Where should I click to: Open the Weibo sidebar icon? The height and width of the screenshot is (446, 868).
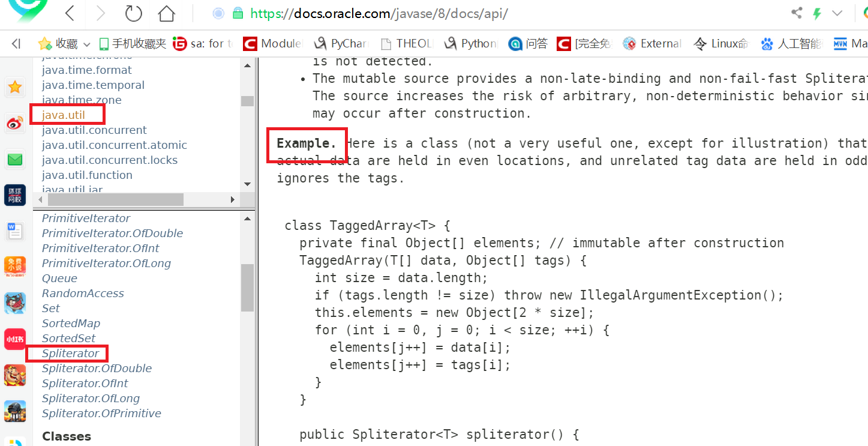click(15, 124)
